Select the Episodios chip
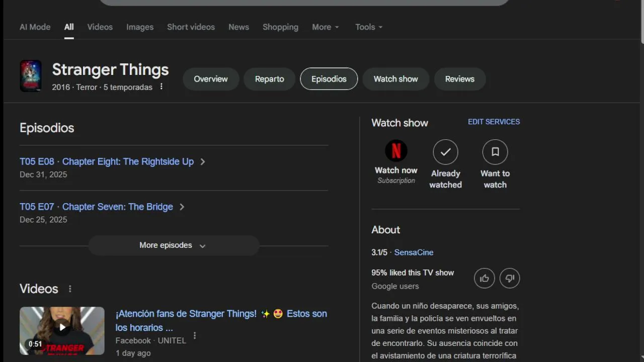 329,79
